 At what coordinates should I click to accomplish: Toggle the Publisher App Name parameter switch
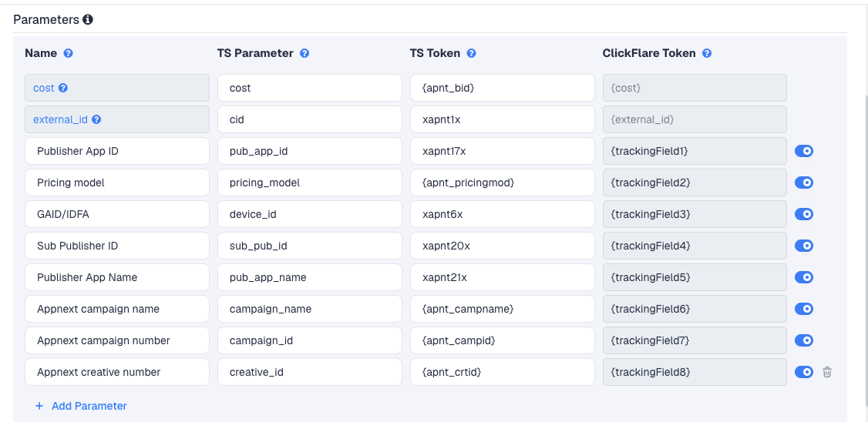click(804, 277)
